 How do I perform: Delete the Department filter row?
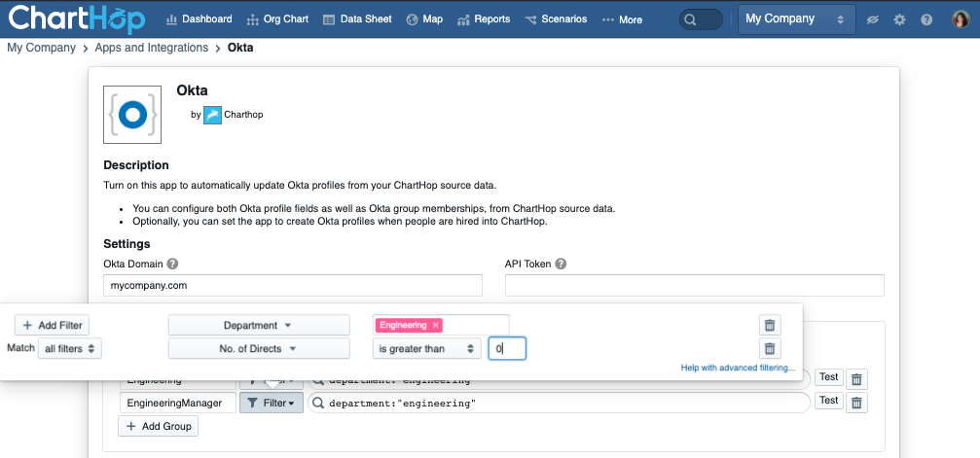pos(770,326)
